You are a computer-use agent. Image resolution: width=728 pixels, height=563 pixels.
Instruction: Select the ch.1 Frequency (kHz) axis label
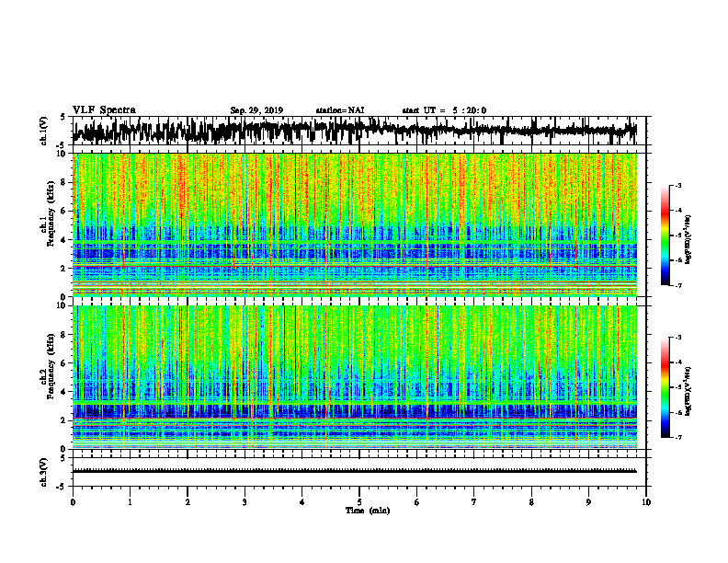48,212
